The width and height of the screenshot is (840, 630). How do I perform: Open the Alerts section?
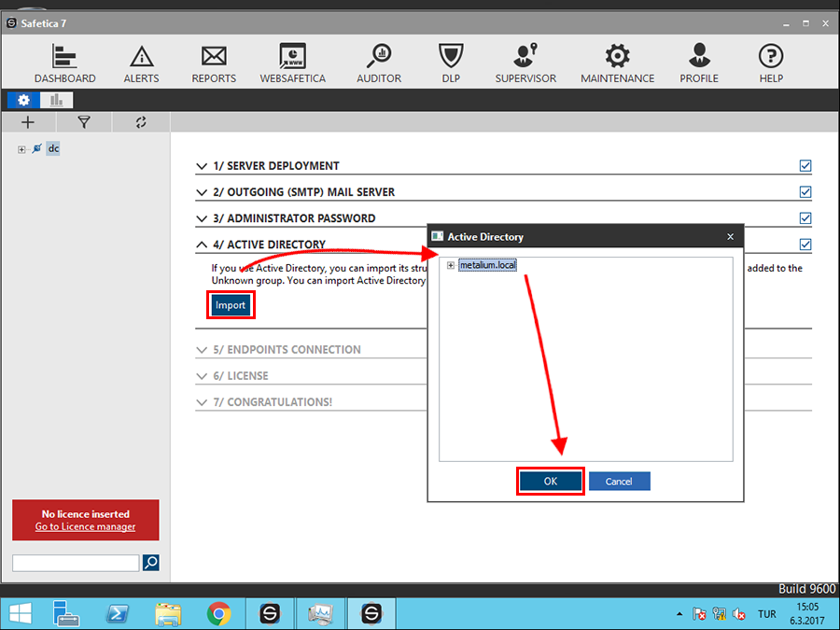click(141, 63)
